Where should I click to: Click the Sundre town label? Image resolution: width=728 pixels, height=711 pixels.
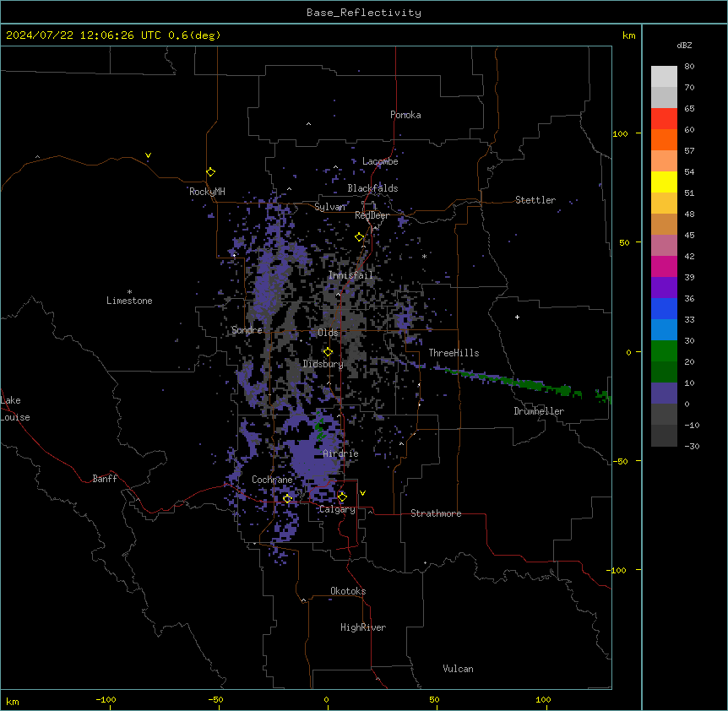point(247,330)
